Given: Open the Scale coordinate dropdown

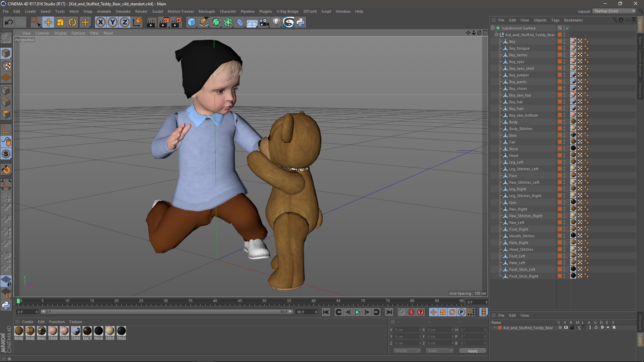Looking at the screenshot, I should [440, 351].
